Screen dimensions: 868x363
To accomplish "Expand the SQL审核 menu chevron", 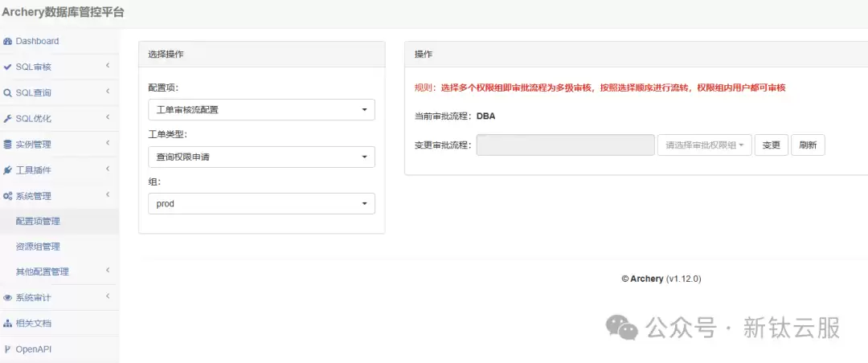I will pyautogui.click(x=108, y=66).
